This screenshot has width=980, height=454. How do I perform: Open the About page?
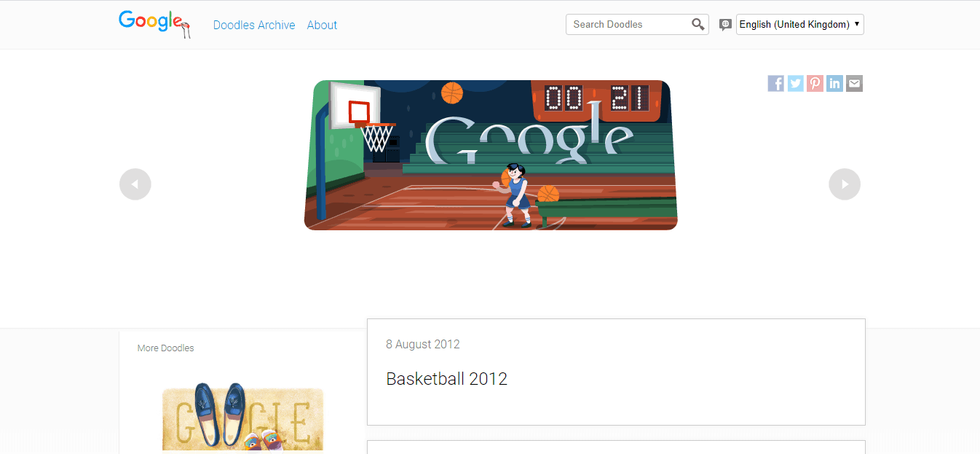pyautogui.click(x=322, y=25)
